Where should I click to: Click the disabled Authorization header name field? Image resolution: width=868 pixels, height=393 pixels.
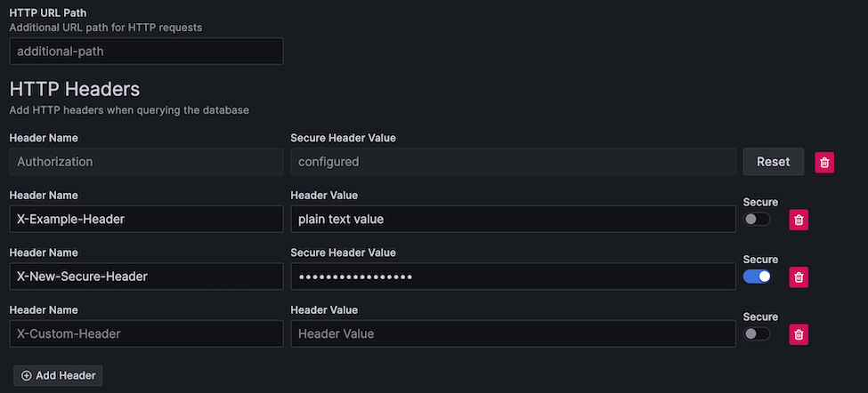(x=146, y=162)
